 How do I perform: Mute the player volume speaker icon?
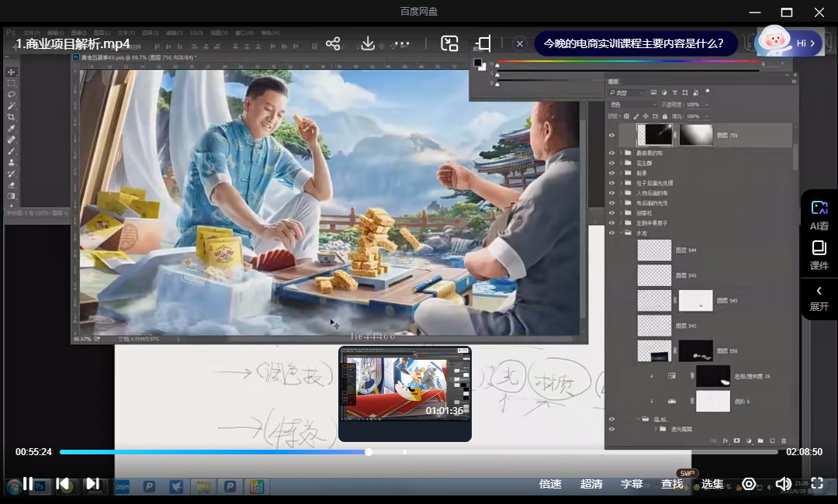(784, 484)
